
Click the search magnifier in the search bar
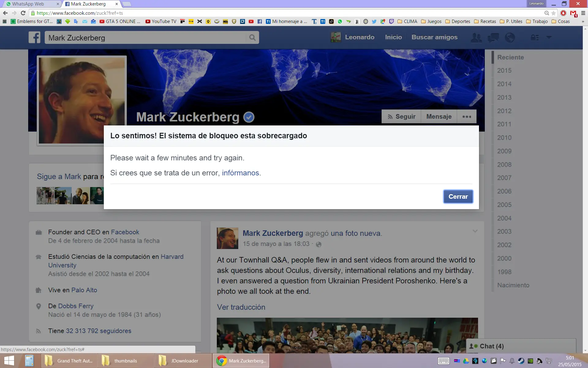(252, 37)
